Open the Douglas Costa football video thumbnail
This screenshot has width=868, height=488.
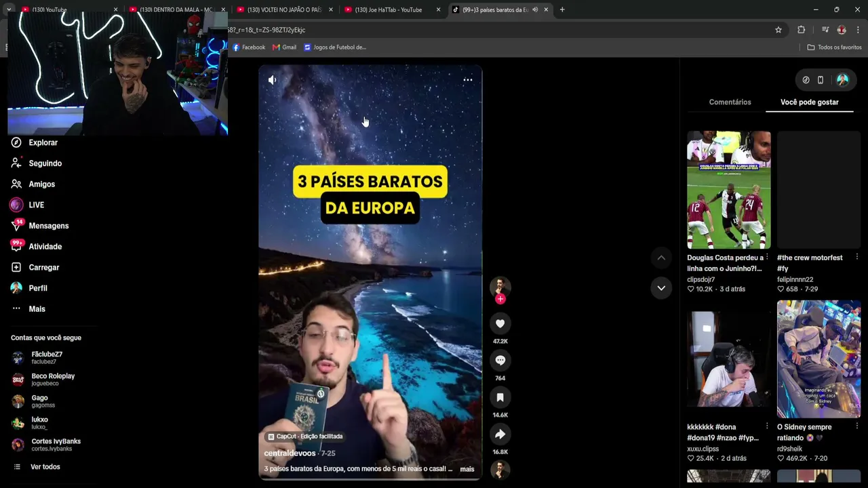point(729,190)
